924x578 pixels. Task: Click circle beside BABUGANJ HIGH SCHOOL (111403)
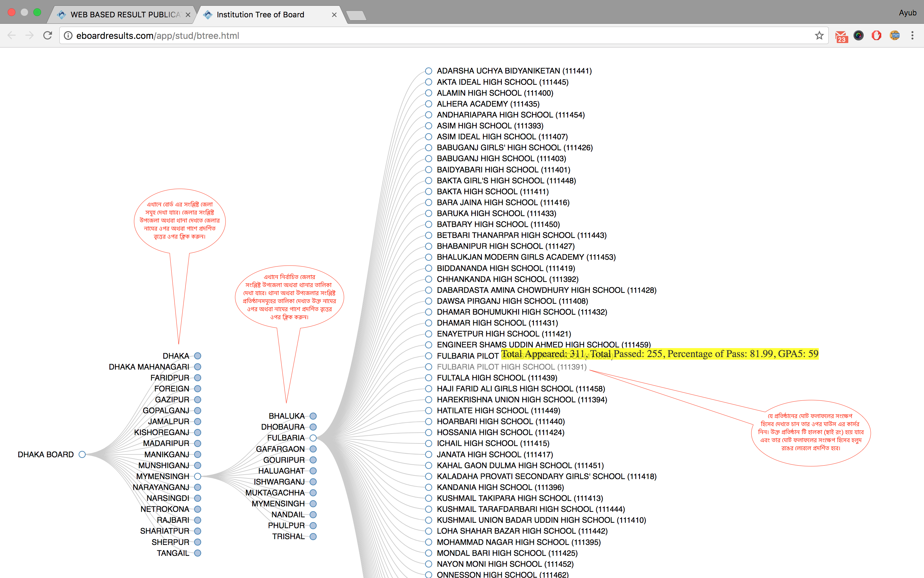428,159
